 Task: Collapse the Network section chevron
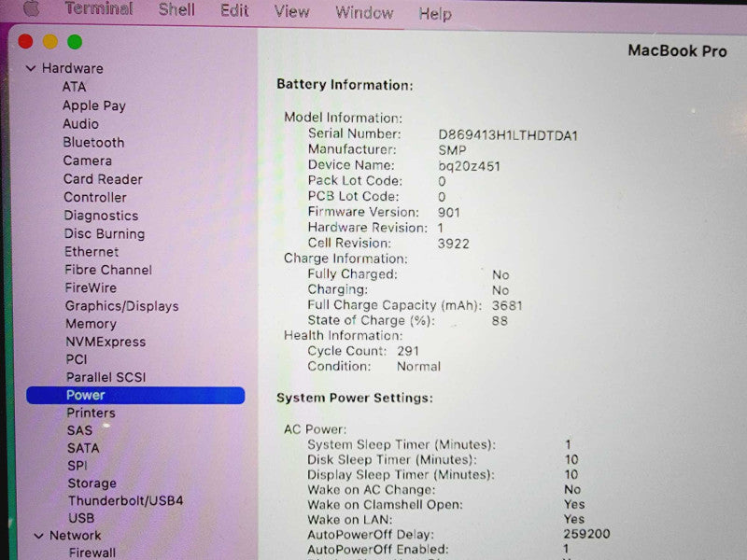(x=39, y=536)
